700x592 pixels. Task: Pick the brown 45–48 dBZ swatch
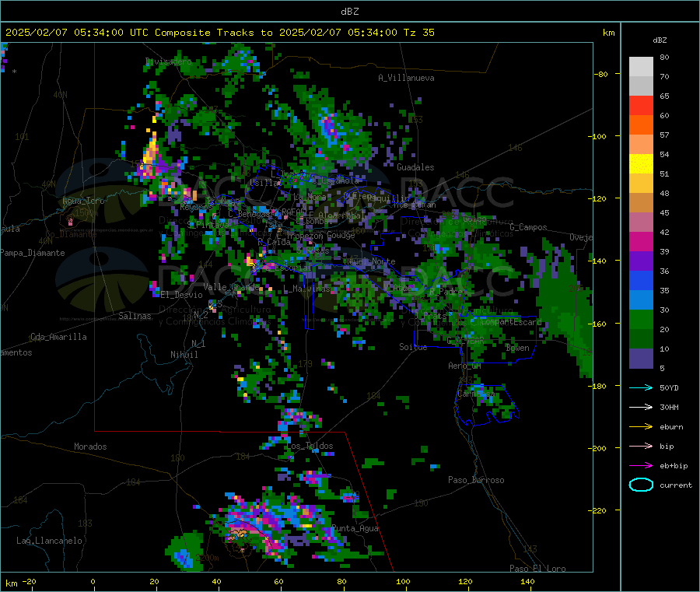(641, 203)
